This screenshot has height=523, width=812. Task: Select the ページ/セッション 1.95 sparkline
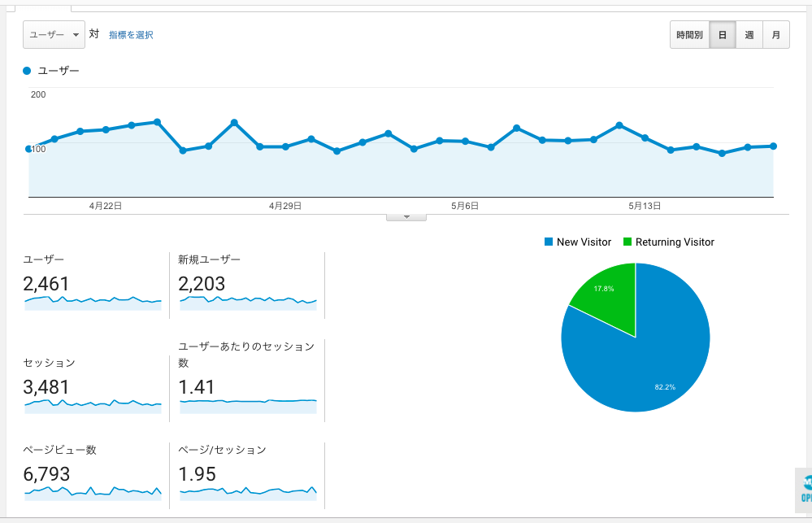tap(247, 491)
